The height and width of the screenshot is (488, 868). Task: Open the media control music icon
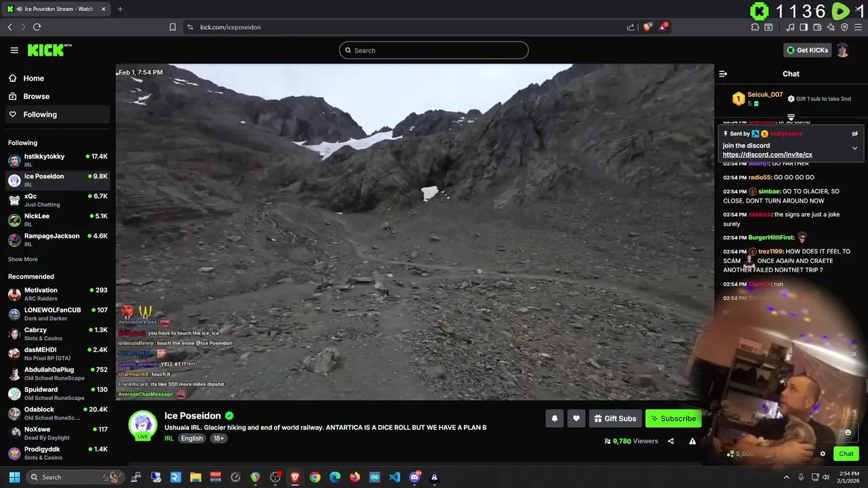click(791, 27)
